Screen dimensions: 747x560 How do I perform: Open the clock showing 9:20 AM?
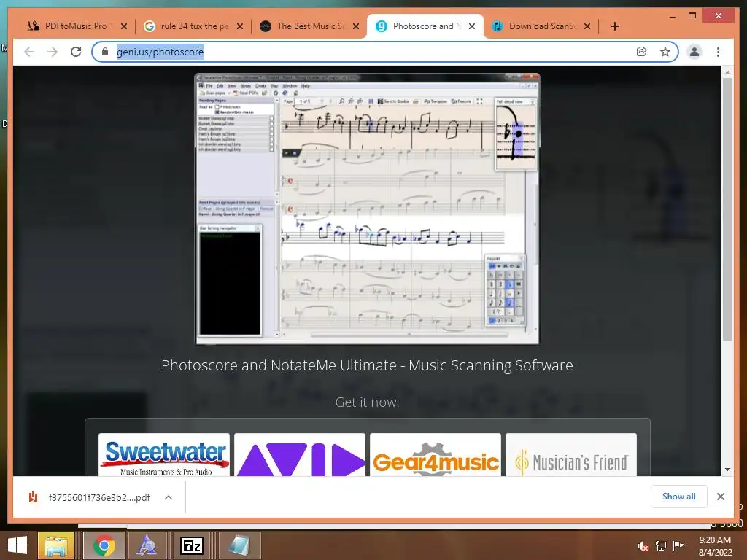point(715,546)
